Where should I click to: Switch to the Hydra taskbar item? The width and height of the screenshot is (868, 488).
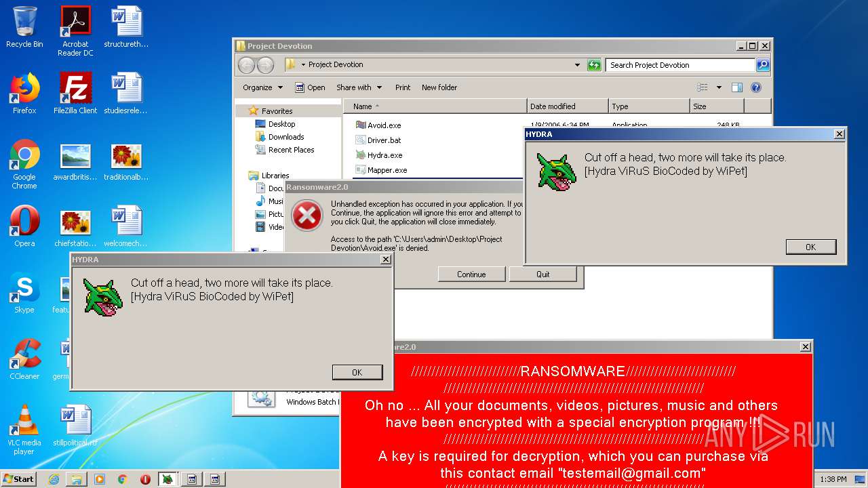pyautogui.click(x=169, y=479)
